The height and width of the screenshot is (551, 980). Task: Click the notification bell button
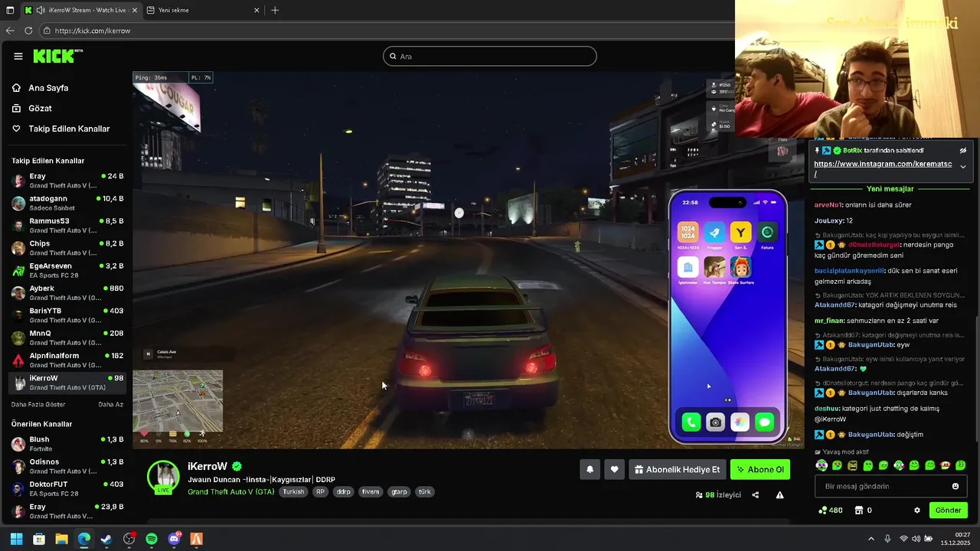[590, 470]
